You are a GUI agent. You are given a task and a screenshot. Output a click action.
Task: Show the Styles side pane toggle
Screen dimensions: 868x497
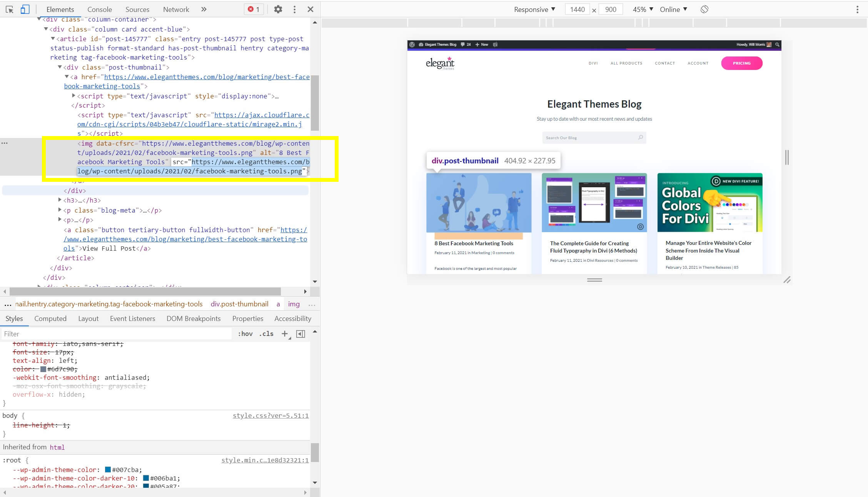(x=301, y=334)
